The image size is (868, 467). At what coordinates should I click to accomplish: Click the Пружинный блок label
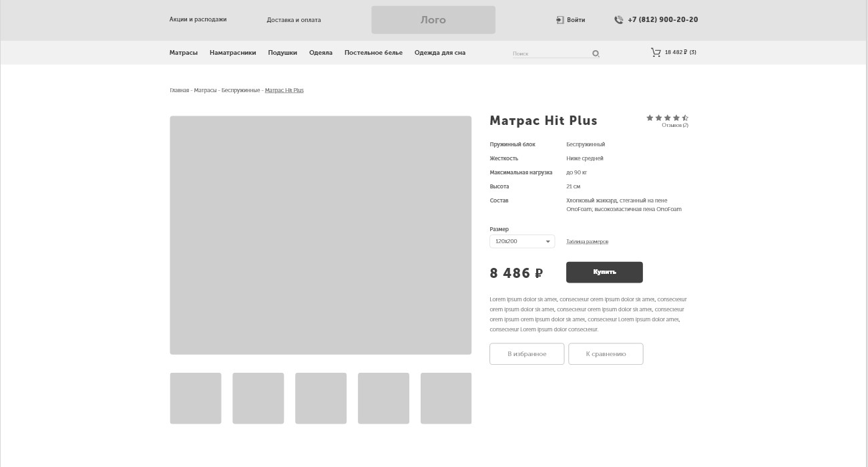(x=512, y=144)
